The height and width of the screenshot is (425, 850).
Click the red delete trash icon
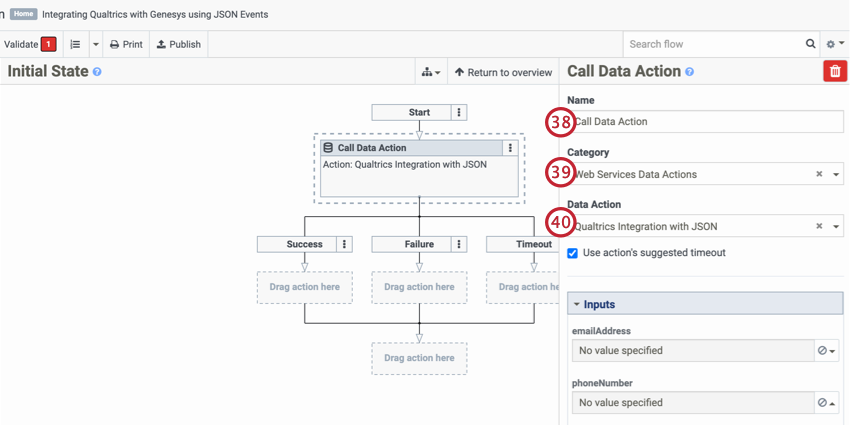(834, 71)
